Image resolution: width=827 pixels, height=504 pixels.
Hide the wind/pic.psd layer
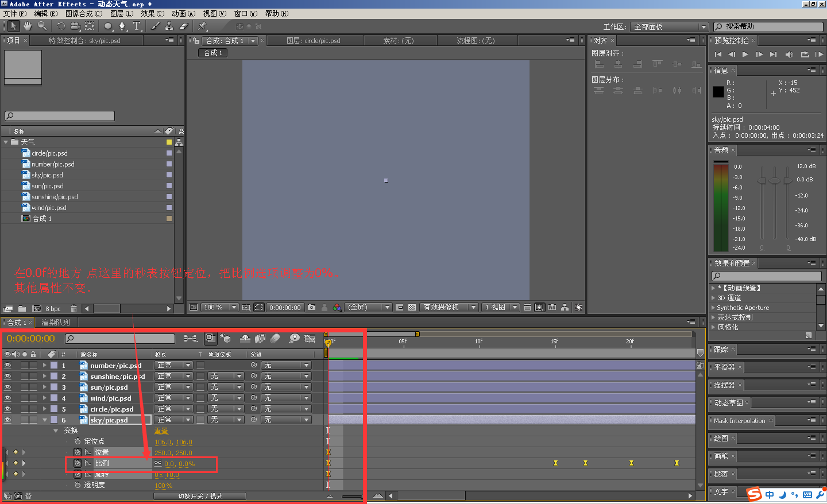pyautogui.click(x=7, y=398)
